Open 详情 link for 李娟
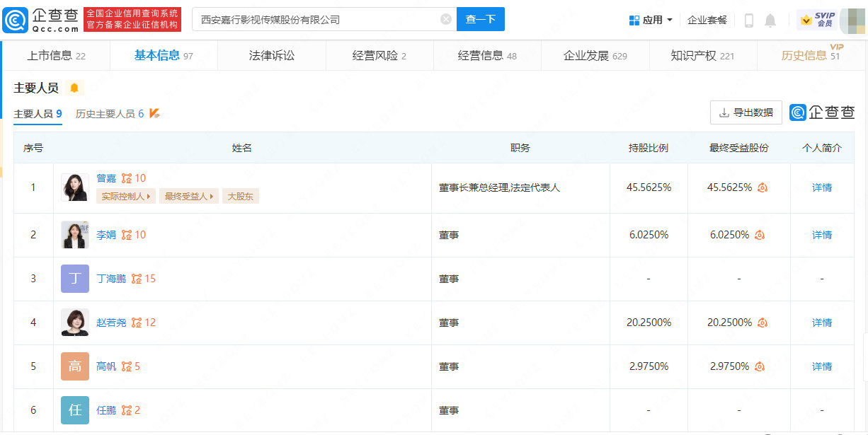 (x=821, y=234)
